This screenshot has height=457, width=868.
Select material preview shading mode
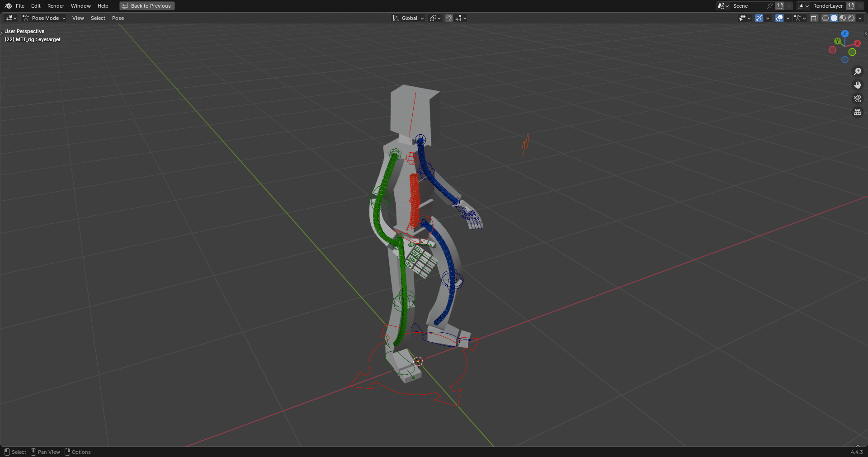[843, 18]
